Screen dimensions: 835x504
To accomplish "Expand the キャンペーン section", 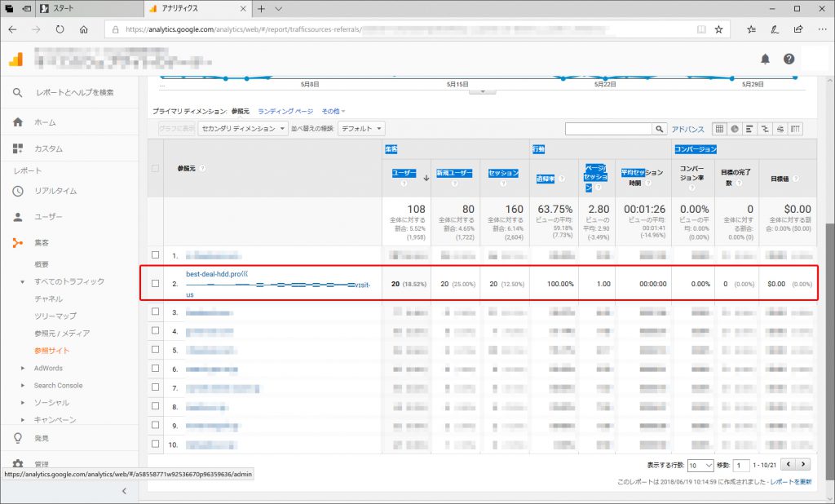I will click(x=22, y=420).
